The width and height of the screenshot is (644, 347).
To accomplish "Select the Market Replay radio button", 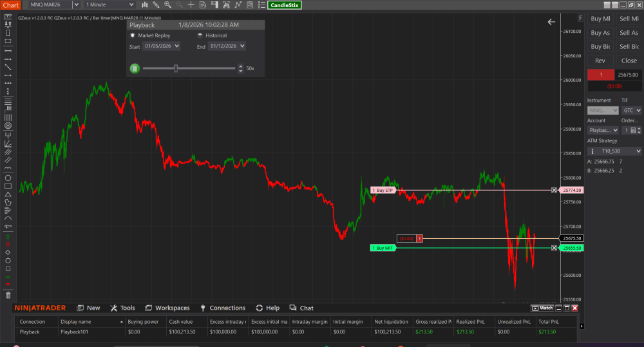I will click(x=133, y=35).
